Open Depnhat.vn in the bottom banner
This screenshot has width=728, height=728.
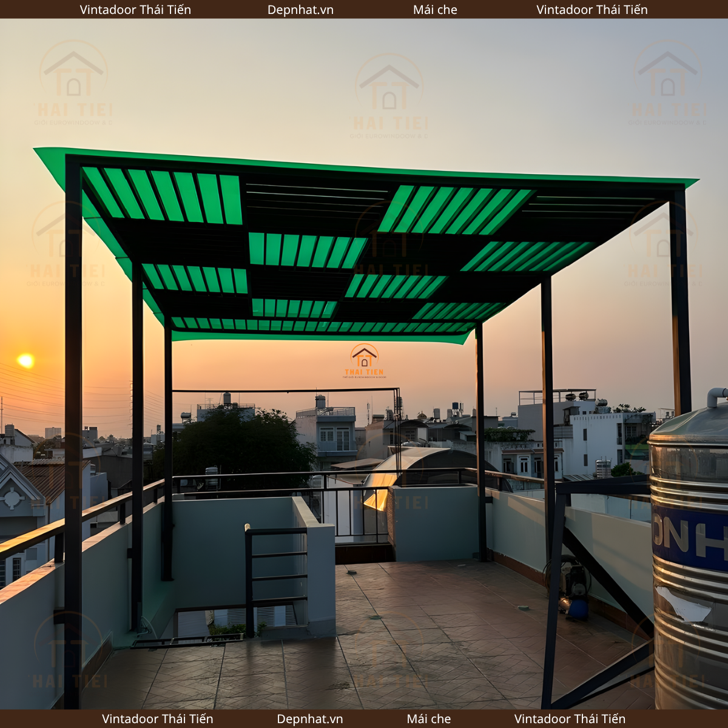tap(309, 719)
